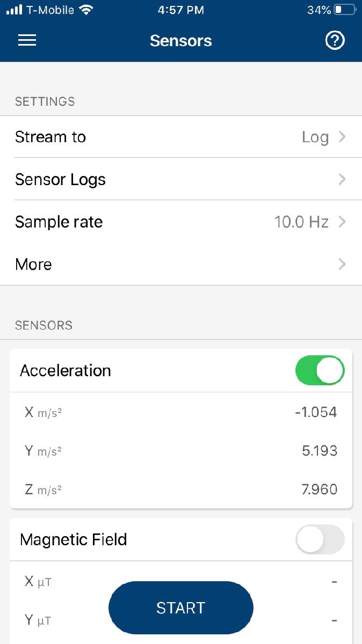
Task: Tap the 10.0 Hz sample rate value
Action: click(x=301, y=222)
